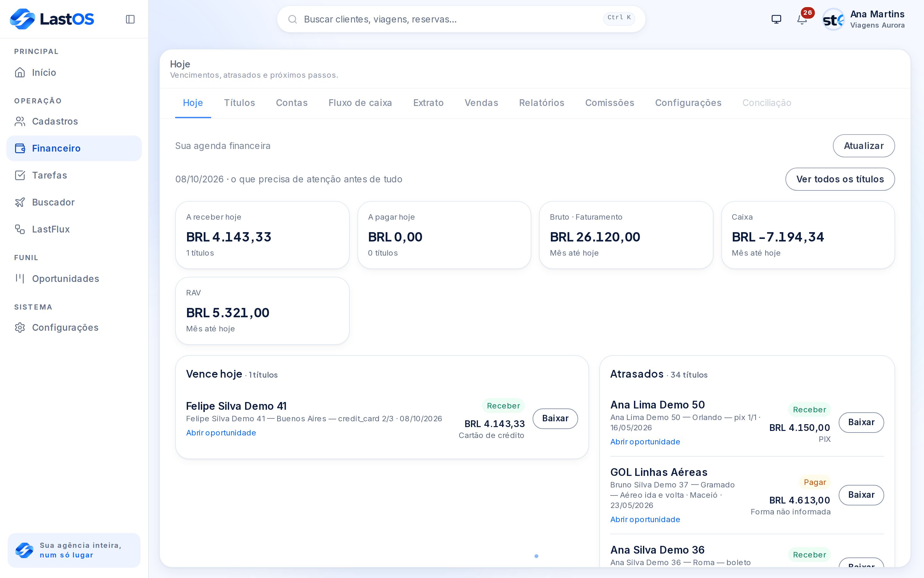Screen dimensions: 924x578
Task: Switch to the Vendas tab
Action: (481, 103)
